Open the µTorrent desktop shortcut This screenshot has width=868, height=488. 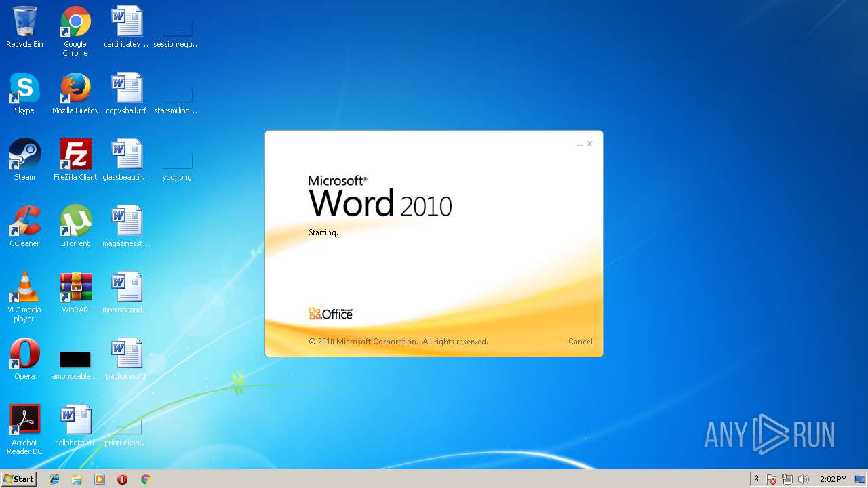coord(75,226)
